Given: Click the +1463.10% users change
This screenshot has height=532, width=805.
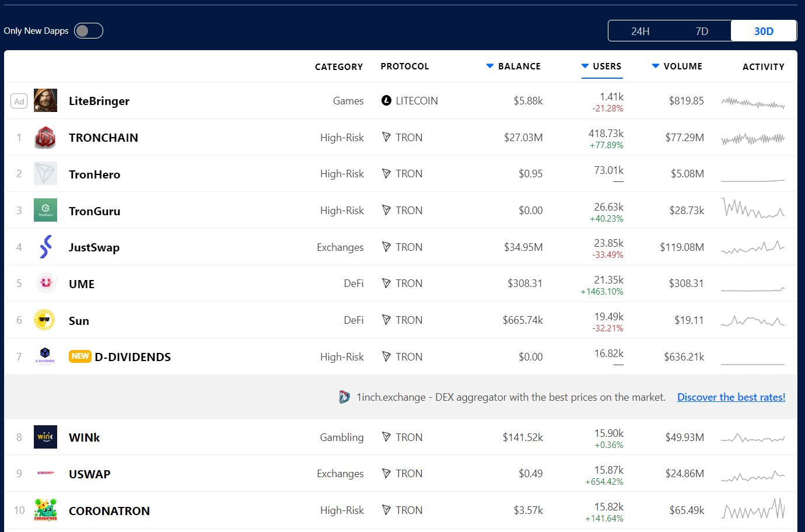Looking at the screenshot, I should (602, 292).
